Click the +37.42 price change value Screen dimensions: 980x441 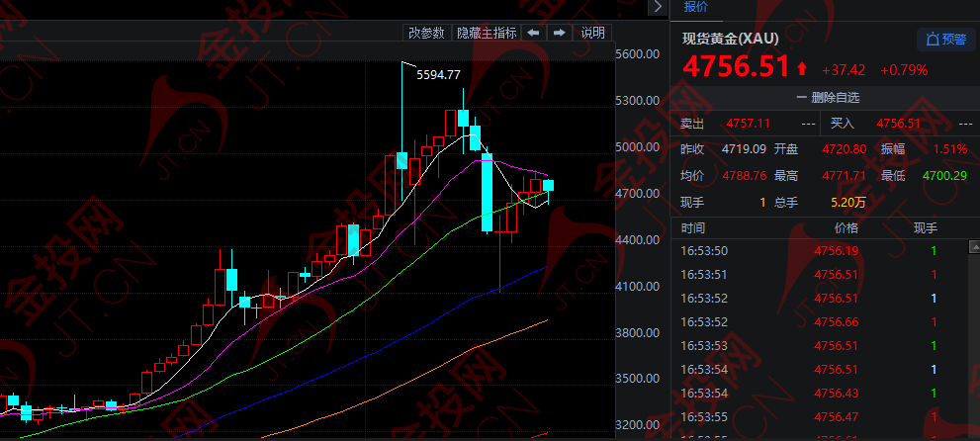click(844, 70)
